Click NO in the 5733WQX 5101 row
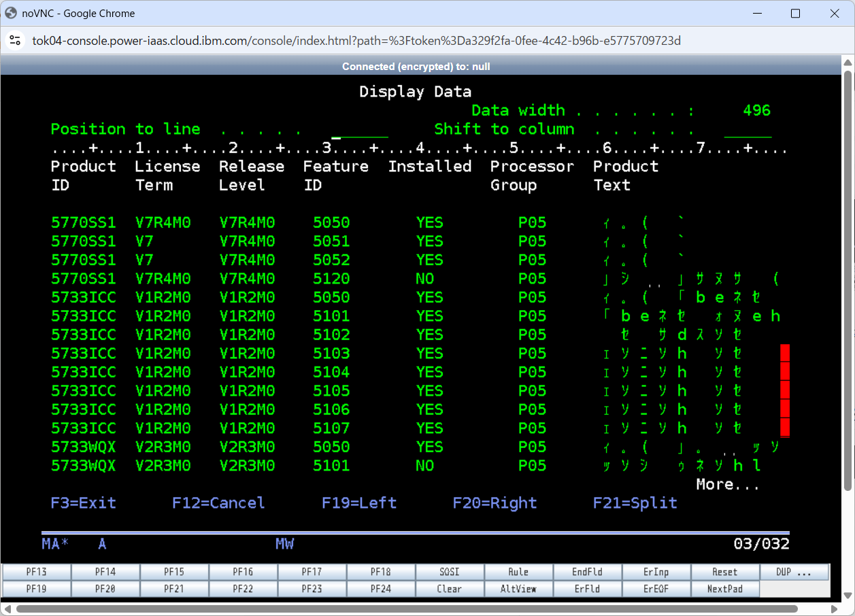855x616 pixels. coord(425,466)
